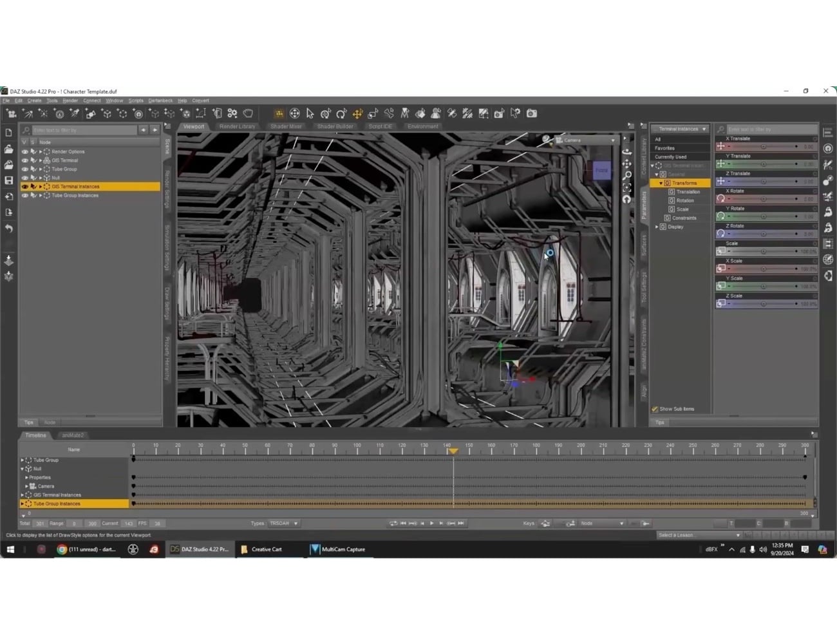Select the Node Selection arrow tool

(310, 113)
